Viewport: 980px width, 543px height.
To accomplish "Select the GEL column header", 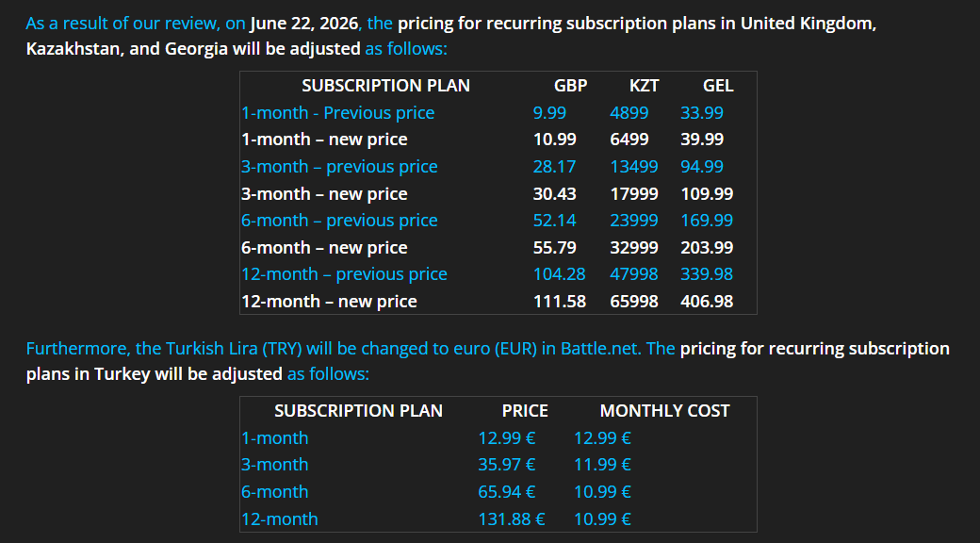I will pos(718,86).
